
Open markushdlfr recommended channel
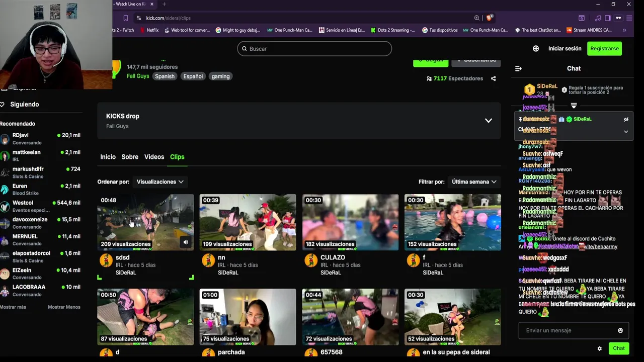[41, 172]
